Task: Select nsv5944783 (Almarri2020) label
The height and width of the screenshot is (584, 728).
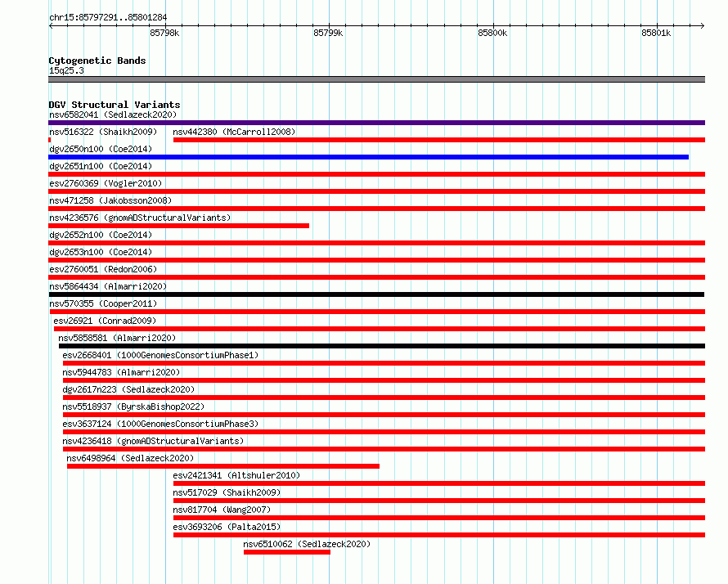Action: pyautogui.click(x=121, y=372)
